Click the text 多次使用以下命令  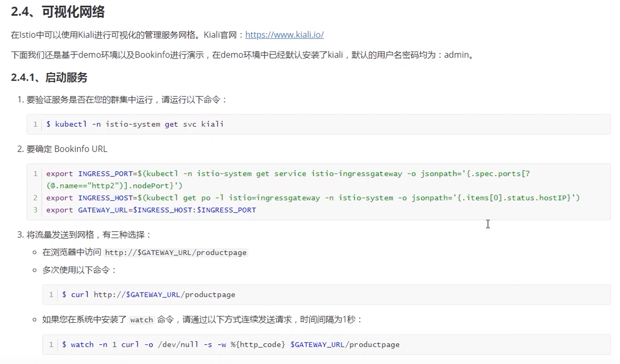[x=80, y=270]
